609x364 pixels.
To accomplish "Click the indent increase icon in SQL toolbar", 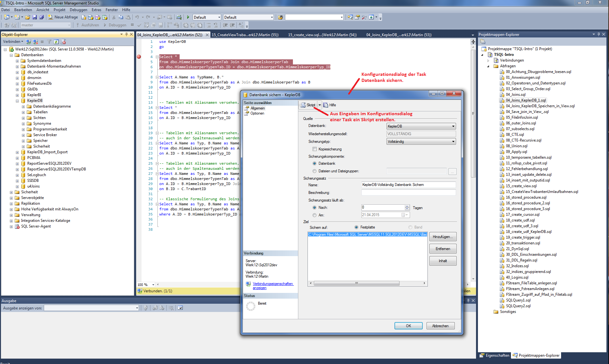I will pos(232,25).
